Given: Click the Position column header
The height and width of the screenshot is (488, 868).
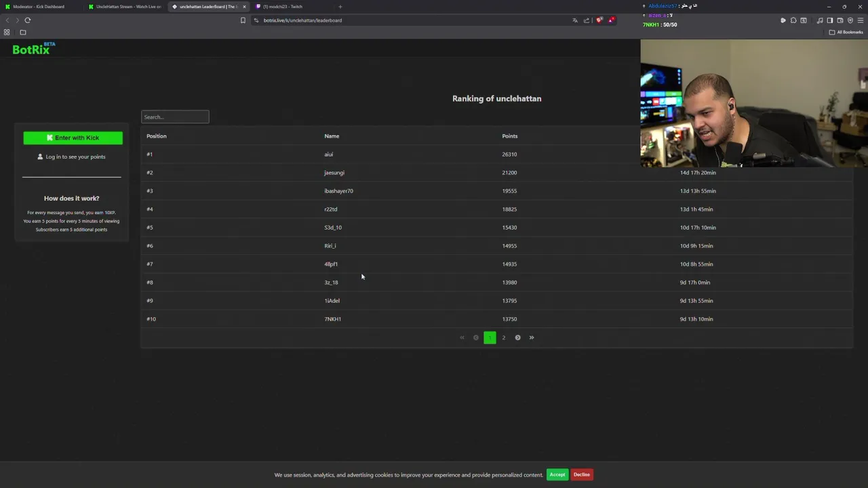Looking at the screenshot, I should coord(157,136).
